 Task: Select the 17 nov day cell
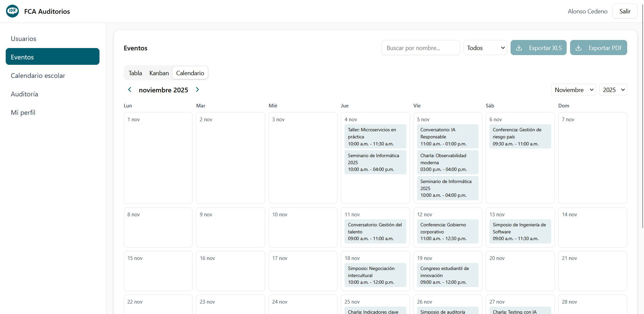pyautogui.click(x=303, y=271)
